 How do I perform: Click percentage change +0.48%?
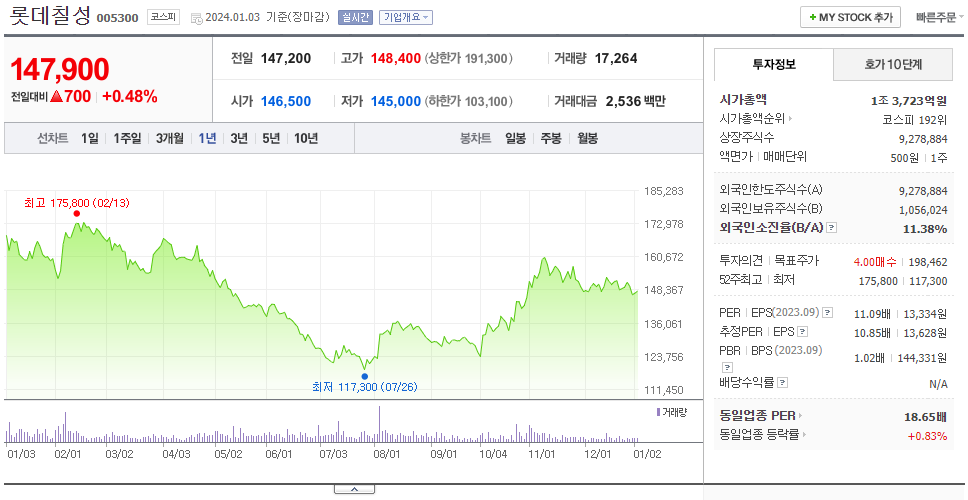[x=130, y=97]
